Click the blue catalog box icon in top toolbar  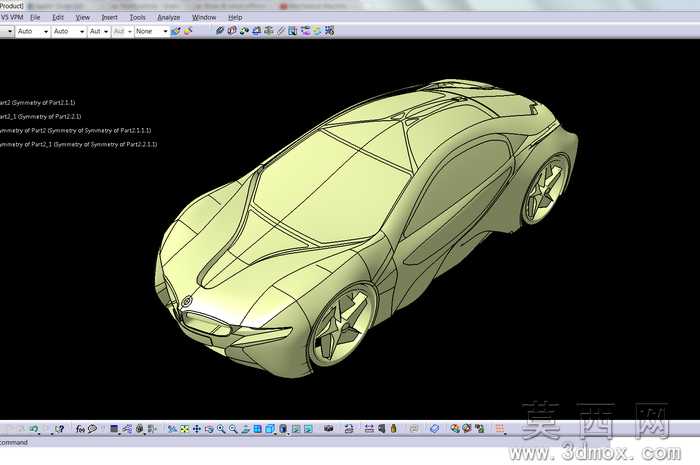293,30
